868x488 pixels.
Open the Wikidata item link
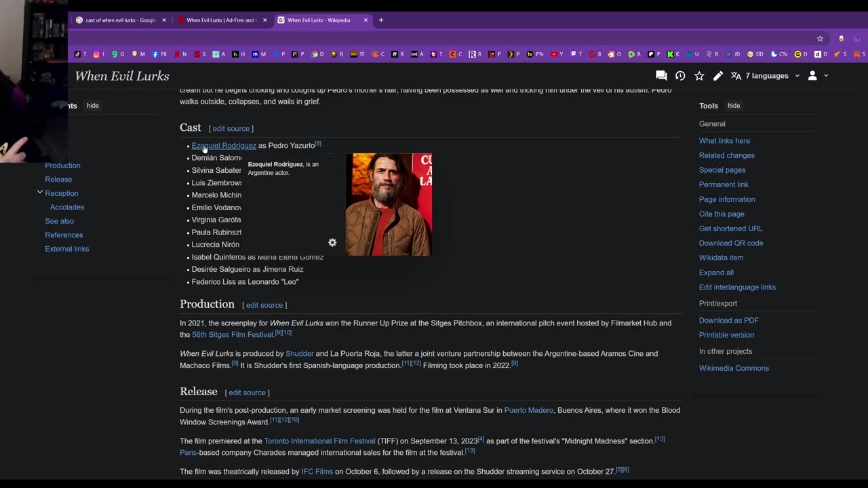click(721, 258)
